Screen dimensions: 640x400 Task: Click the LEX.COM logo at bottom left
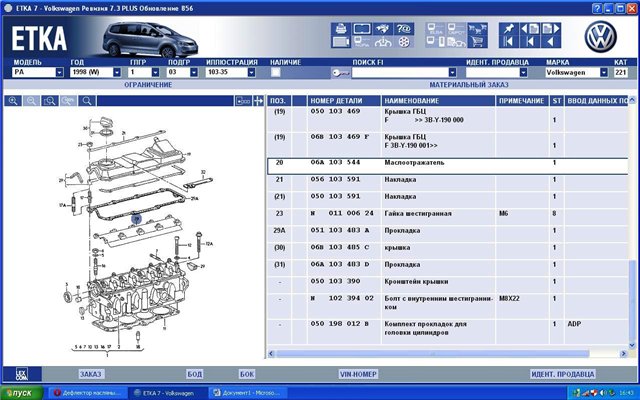click(22, 374)
